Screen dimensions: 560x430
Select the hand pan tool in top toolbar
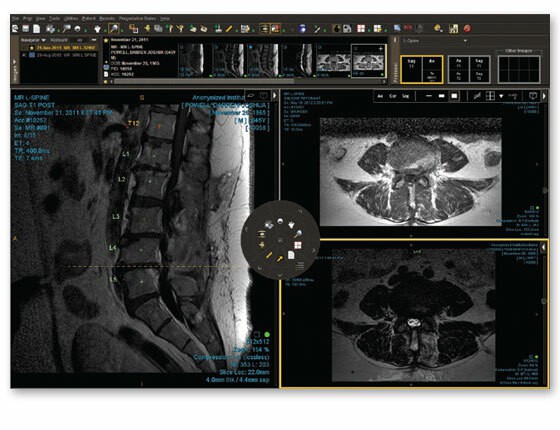97,29
